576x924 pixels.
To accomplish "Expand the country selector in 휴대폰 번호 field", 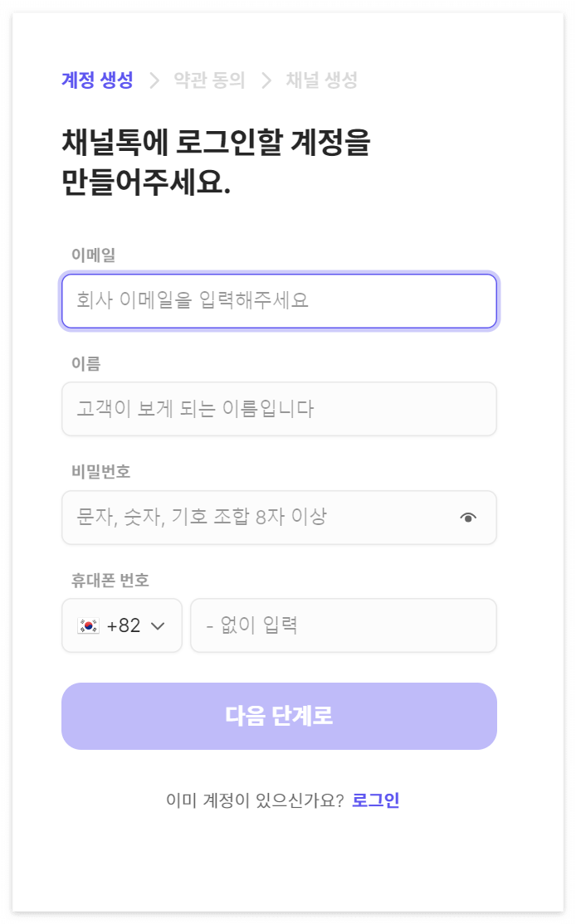I will [x=122, y=625].
